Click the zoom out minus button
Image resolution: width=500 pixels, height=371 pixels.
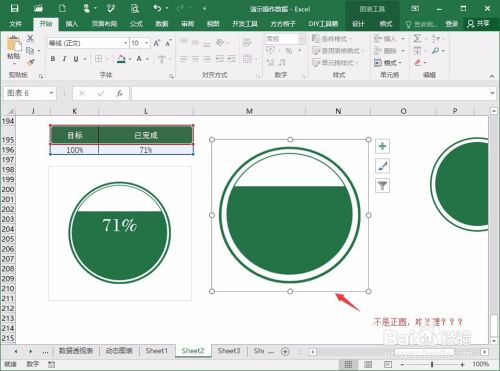click(x=402, y=364)
